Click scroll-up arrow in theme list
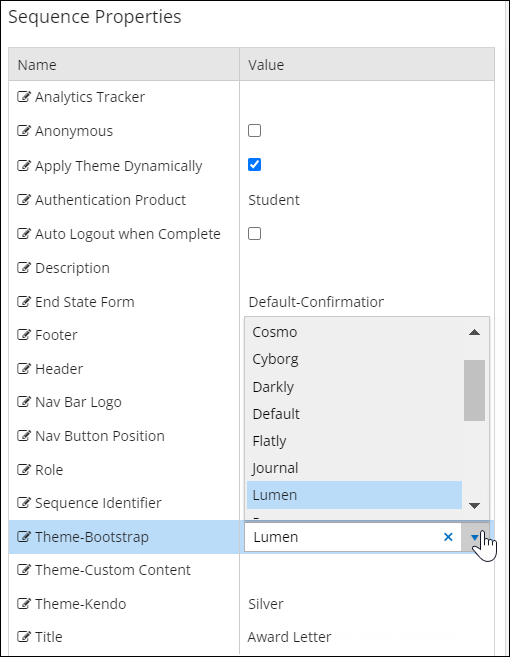 pyautogui.click(x=474, y=332)
